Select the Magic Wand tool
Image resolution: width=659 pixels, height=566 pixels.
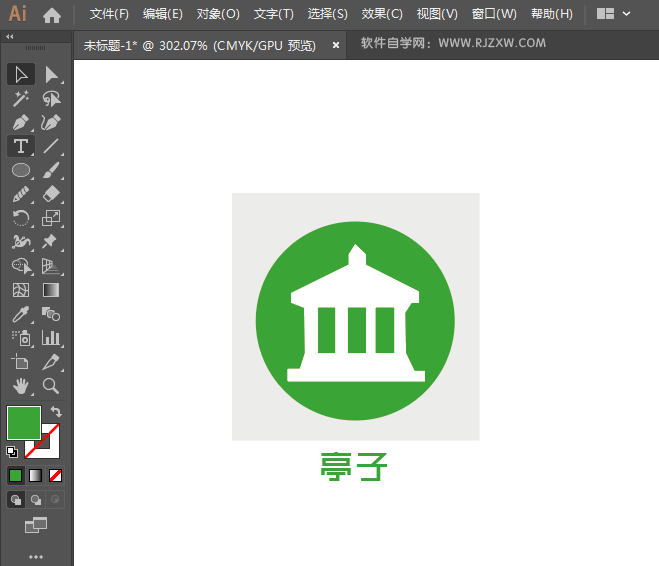(20, 98)
